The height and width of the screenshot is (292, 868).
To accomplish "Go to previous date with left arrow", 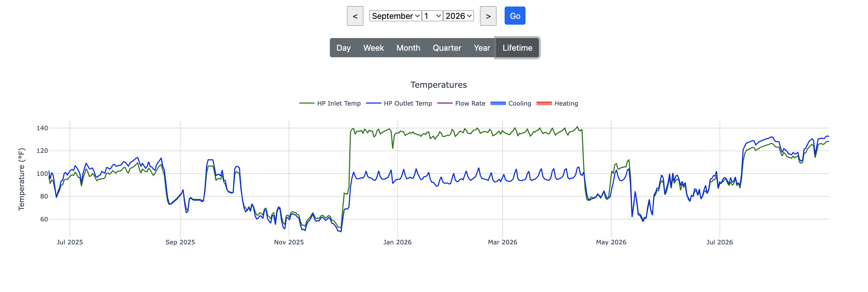I will [355, 16].
